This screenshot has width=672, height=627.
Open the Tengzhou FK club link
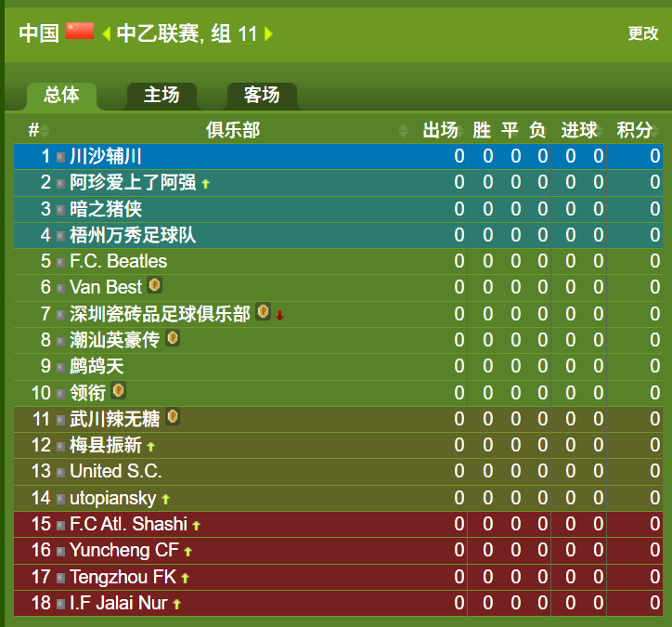pyautogui.click(x=123, y=577)
